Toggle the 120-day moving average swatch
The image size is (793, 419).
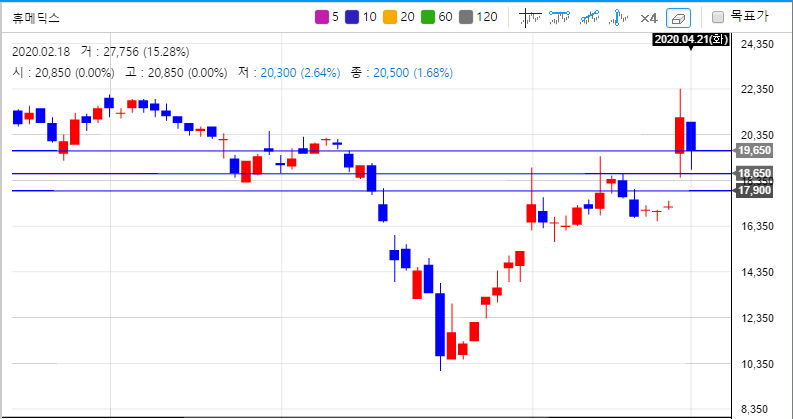pos(466,17)
